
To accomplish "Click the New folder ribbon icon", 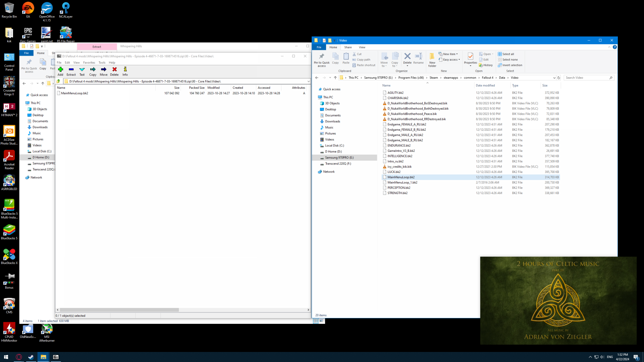I will tap(432, 59).
